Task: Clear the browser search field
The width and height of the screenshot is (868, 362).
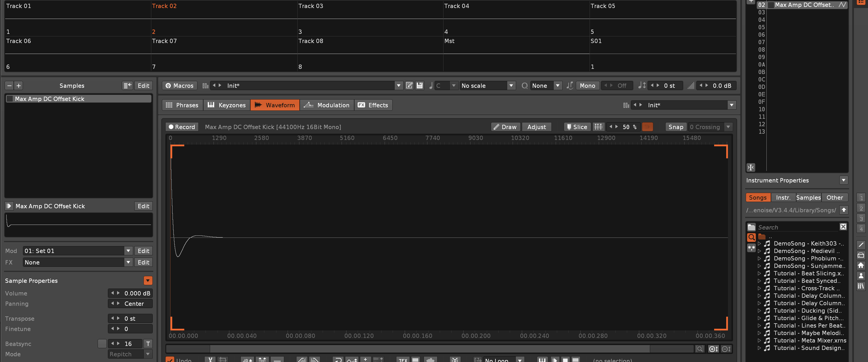Action: click(843, 227)
